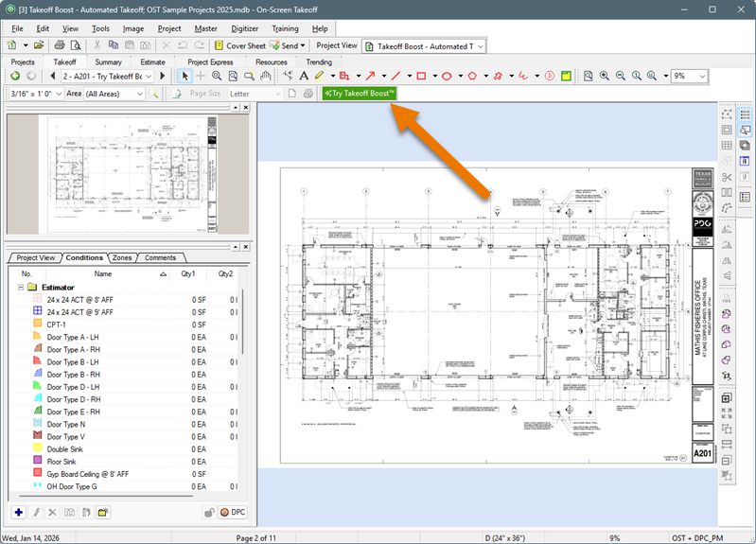Select the arrow pointer tool
This screenshot has height=544, width=756.
[185, 76]
